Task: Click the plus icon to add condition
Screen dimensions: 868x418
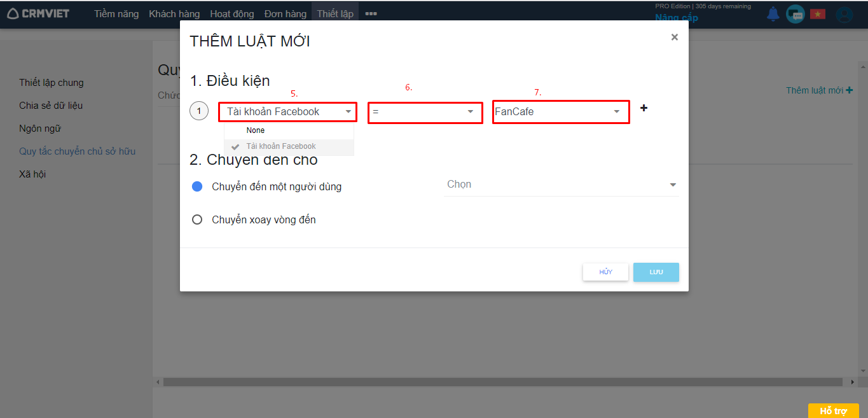Action: tap(644, 108)
